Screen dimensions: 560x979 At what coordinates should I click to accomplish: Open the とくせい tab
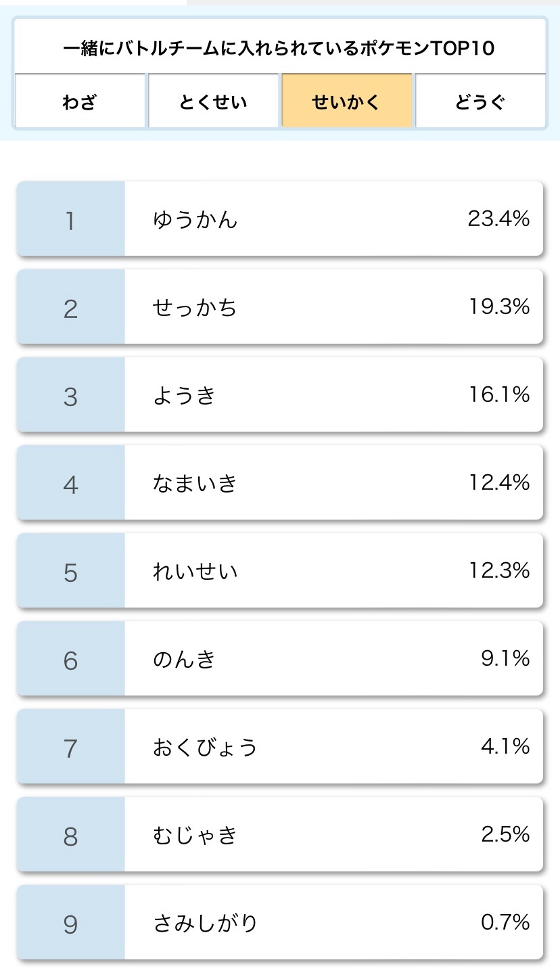(x=213, y=101)
